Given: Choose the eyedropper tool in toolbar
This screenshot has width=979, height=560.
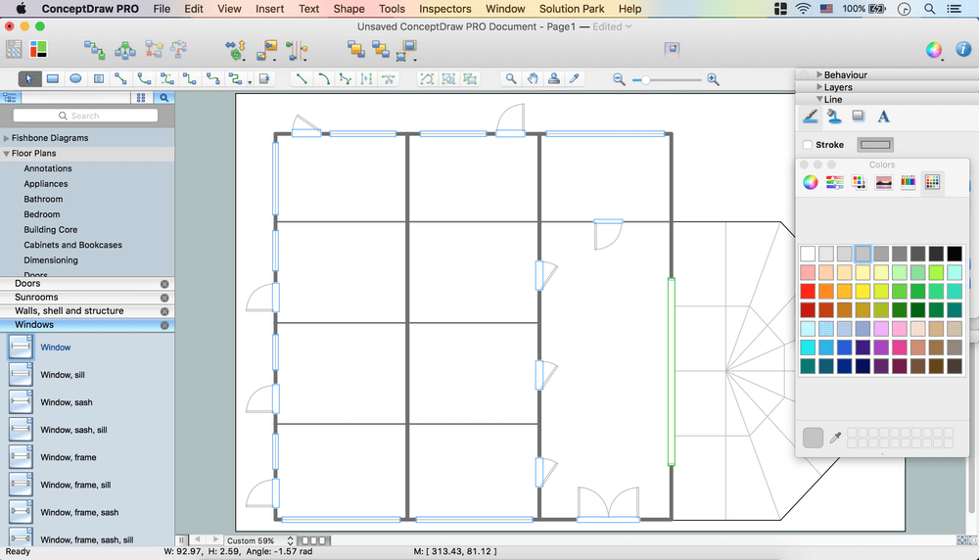Looking at the screenshot, I should 576,79.
